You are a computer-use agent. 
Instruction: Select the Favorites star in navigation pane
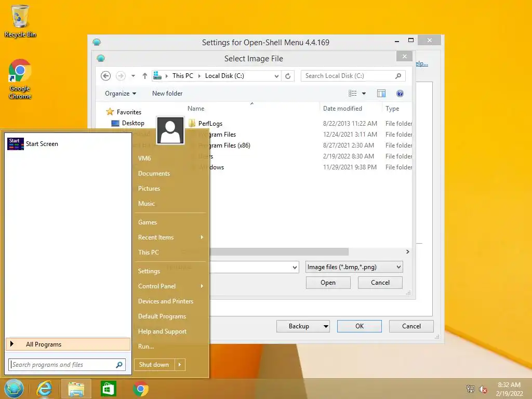coord(110,112)
